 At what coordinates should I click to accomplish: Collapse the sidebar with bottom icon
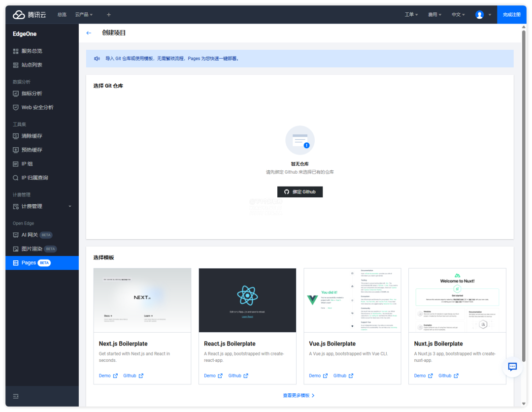(x=16, y=396)
